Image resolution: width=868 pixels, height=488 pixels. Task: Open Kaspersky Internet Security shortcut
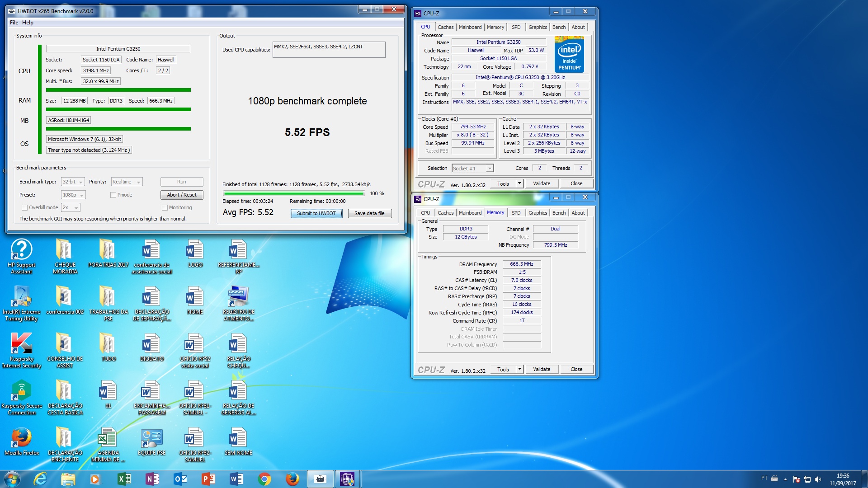tap(21, 351)
